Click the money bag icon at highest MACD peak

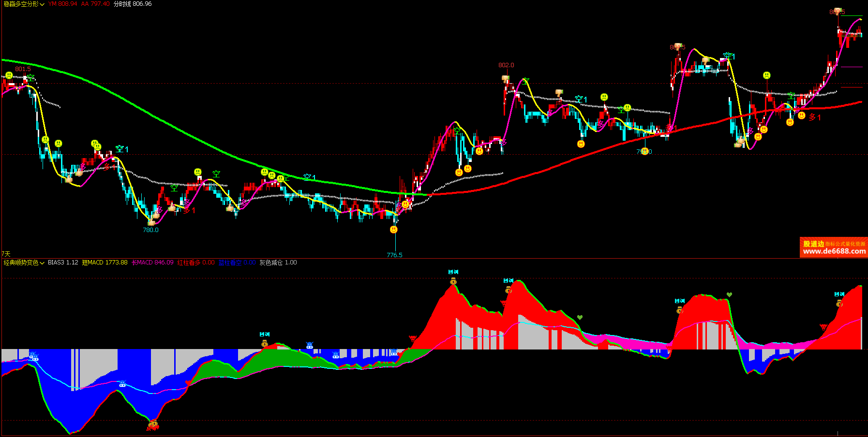pyautogui.click(x=453, y=281)
